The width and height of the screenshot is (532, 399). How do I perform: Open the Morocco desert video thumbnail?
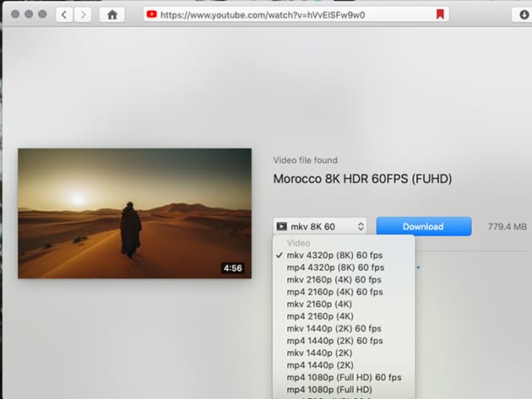(134, 213)
